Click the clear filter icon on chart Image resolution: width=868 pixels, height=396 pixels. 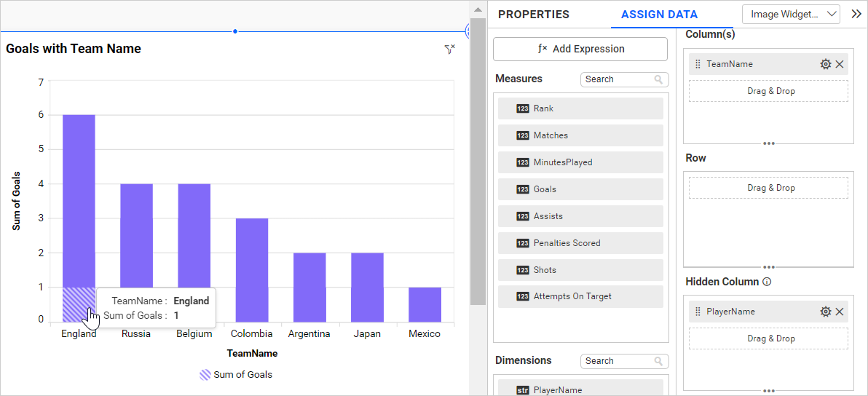click(449, 49)
